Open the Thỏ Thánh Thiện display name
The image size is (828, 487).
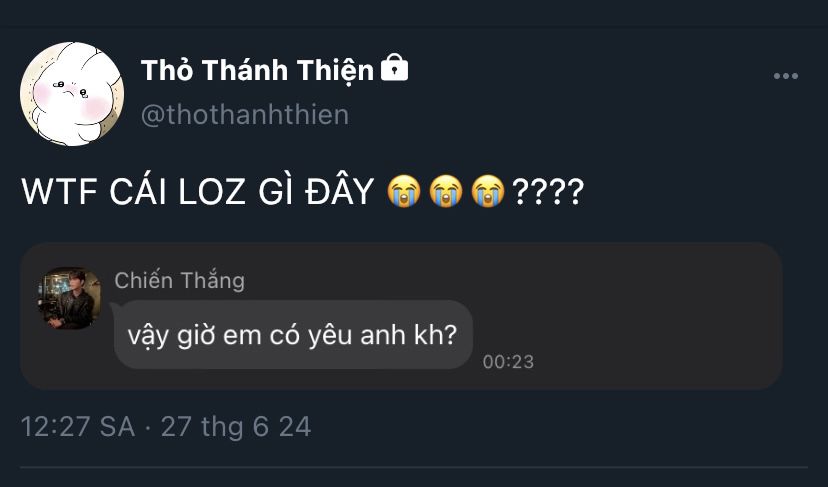pyautogui.click(x=257, y=70)
